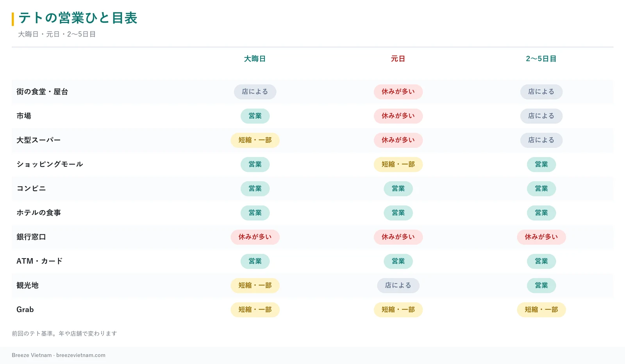This screenshot has height=364, width=625.
Task: Click the row label 大型スーパー
Action: coord(39,140)
